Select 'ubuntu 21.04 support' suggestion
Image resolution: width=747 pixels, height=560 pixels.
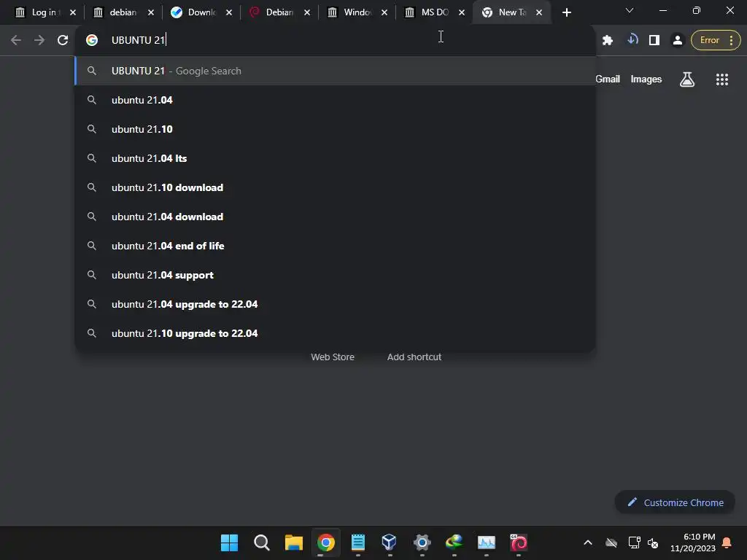coord(336,275)
